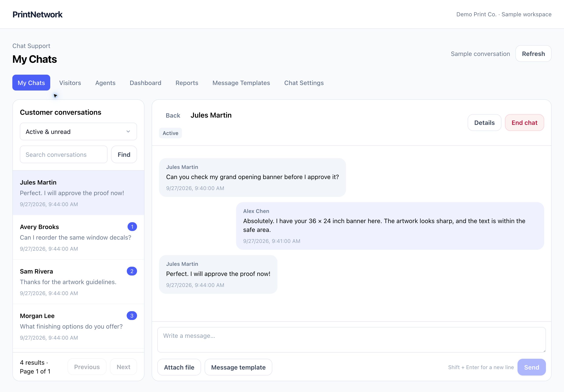Select the Reports tab
Image resolution: width=564 pixels, height=392 pixels.
[187, 83]
